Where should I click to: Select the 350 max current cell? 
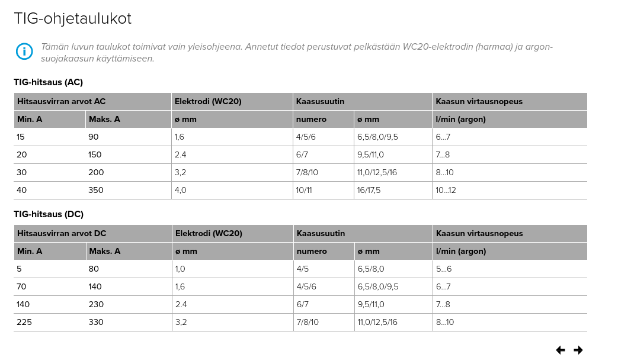click(96, 191)
